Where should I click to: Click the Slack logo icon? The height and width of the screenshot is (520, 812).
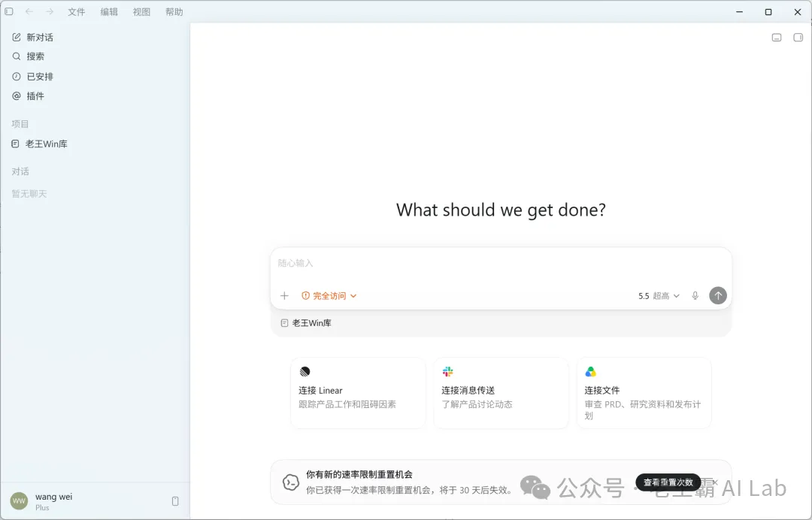[x=448, y=371]
